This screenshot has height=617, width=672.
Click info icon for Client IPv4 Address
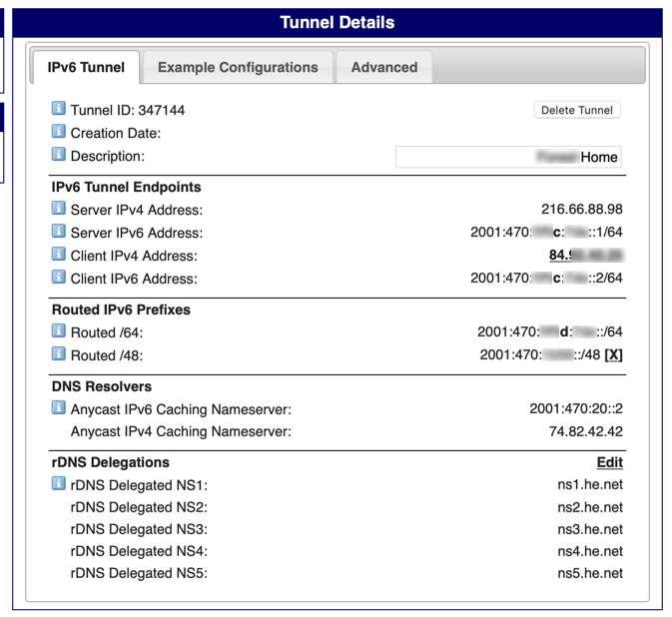coord(59,256)
